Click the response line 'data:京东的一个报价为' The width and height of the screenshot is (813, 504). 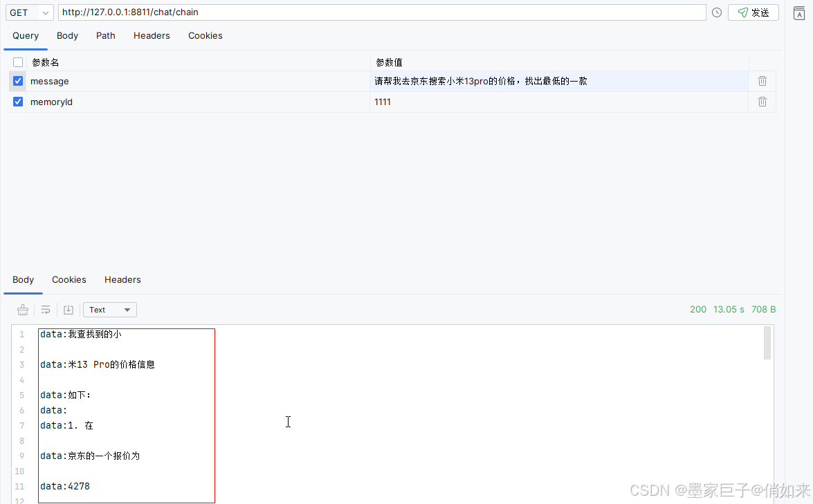coord(90,456)
